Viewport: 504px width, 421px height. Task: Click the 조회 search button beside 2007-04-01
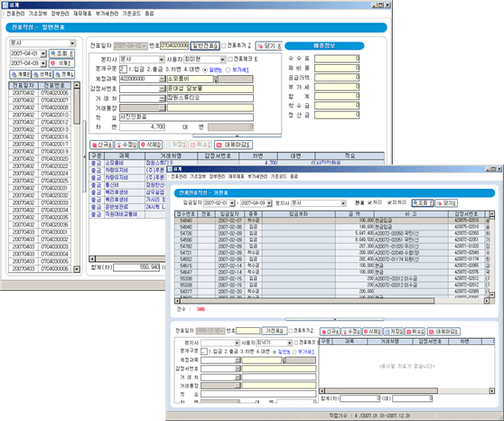[x=61, y=53]
